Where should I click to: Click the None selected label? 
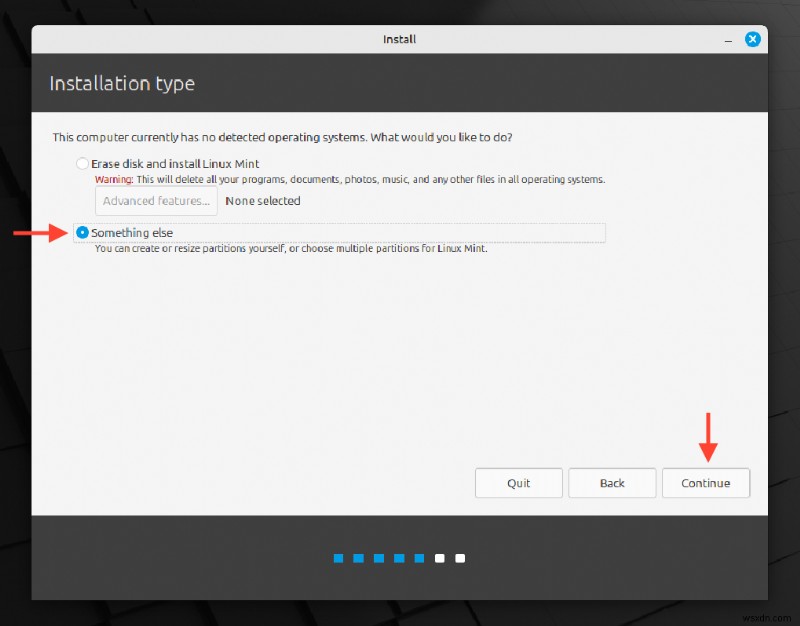(x=263, y=201)
